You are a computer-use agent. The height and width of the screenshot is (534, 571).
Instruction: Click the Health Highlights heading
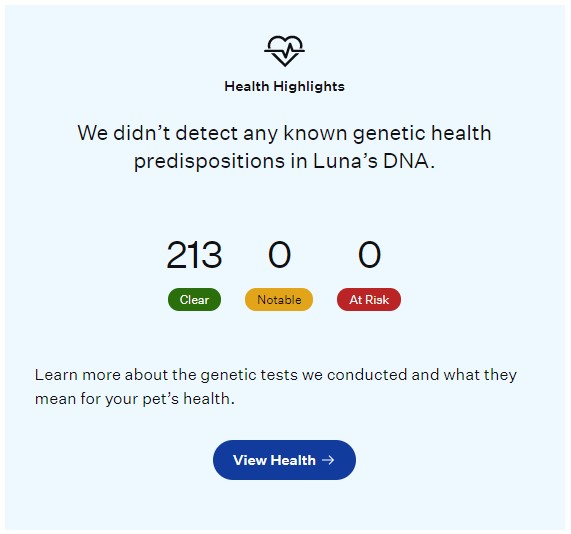(x=284, y=86)
